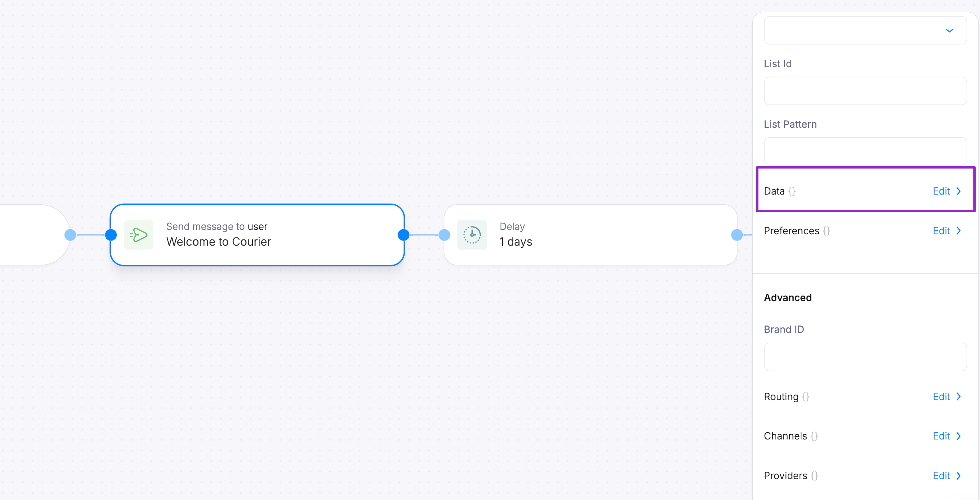The height and width of the screenshot is (500, 980).
Task: Select the Delay 1 days node
Action: pyautogui.click(x=590, y=235)
